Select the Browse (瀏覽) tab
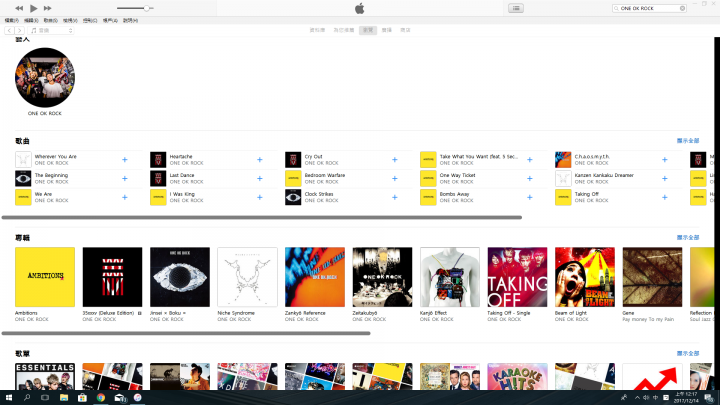This screenshot has width=720, height=405. click(368, 30)
